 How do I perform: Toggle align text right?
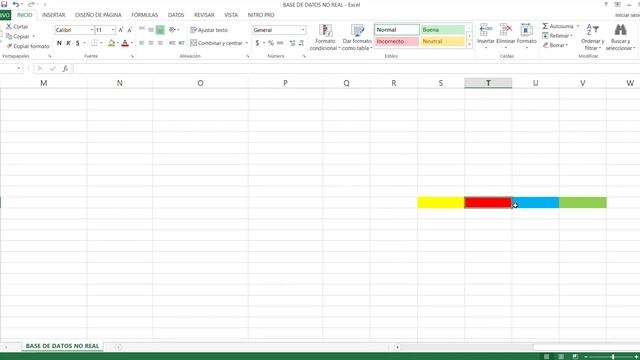pos(160,43)
